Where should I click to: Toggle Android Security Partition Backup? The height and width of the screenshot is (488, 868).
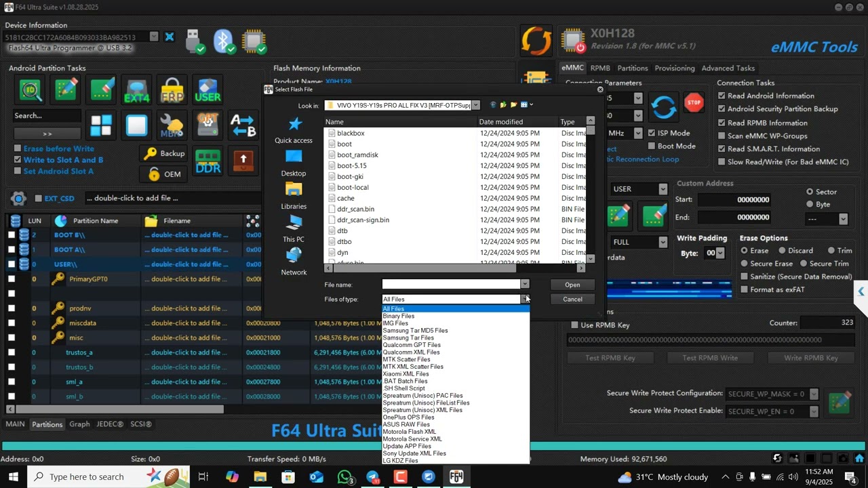[x=722, y=108]
